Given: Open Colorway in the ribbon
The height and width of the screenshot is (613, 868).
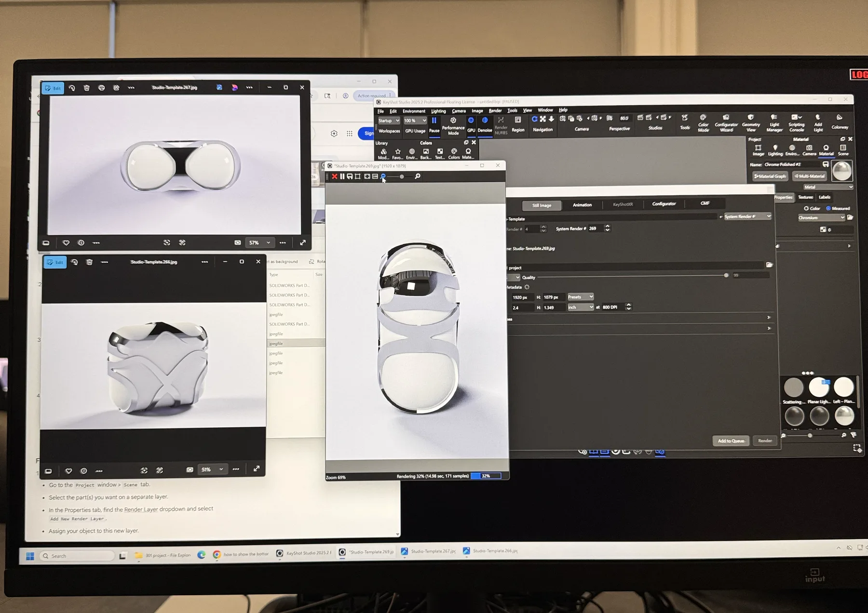Looking at the screenshot, I should click(x=840, y=122).
